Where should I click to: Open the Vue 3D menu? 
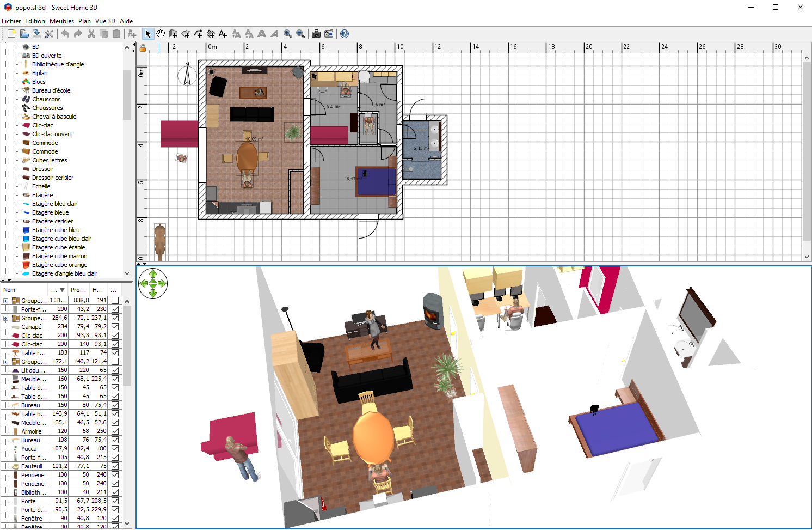coord(105,21)
